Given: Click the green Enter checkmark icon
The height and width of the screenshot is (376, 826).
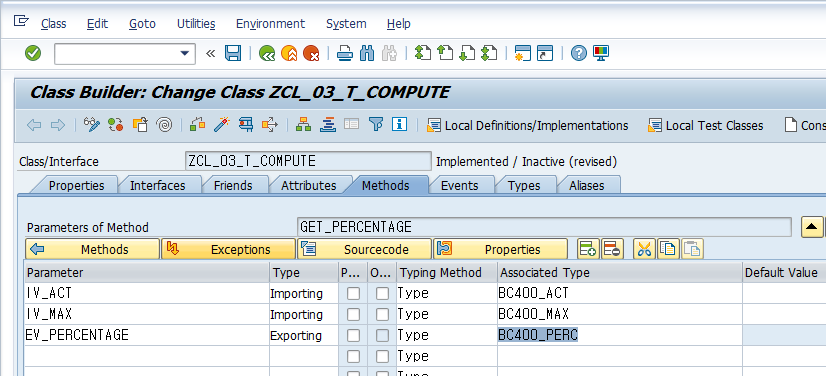Looking at the screenshot, I should click(x=33, y=53).
